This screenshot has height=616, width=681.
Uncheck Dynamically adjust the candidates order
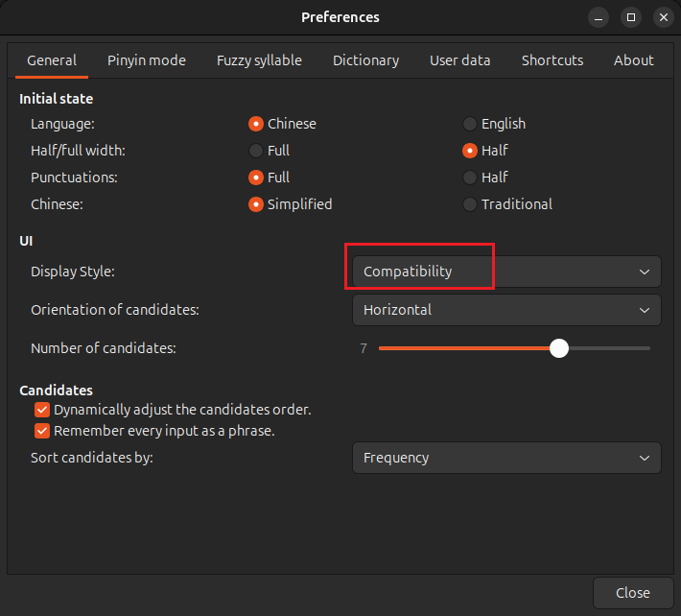click(42, 410)
